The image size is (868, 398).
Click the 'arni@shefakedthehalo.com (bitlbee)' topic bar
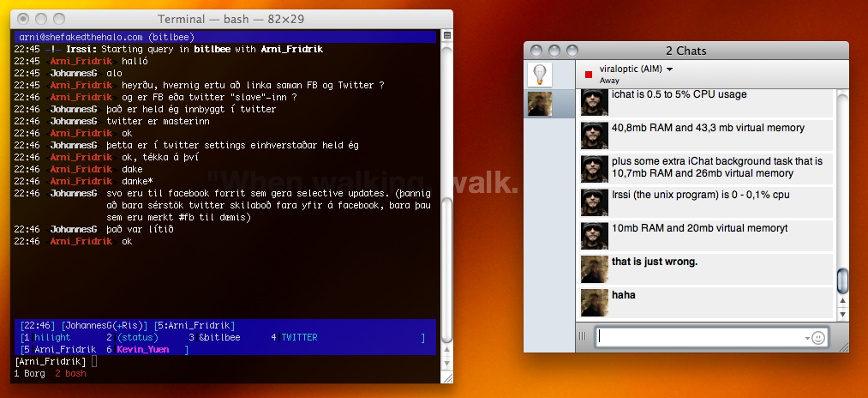tap(224, 37)
